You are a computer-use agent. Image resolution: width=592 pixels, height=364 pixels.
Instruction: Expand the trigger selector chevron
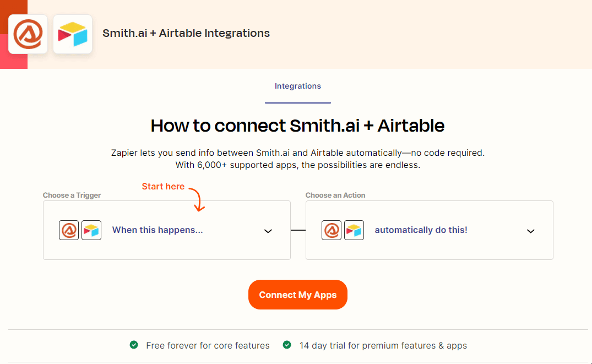coord(268,231)
